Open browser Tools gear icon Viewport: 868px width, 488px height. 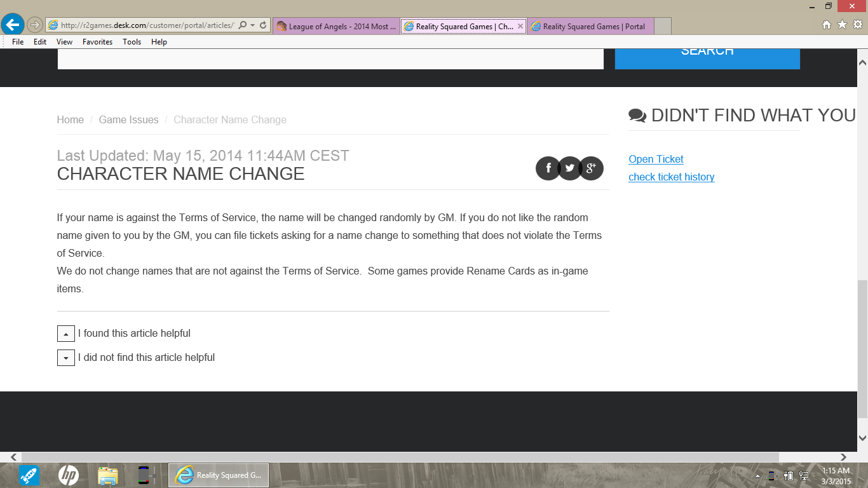coord(857,25)
